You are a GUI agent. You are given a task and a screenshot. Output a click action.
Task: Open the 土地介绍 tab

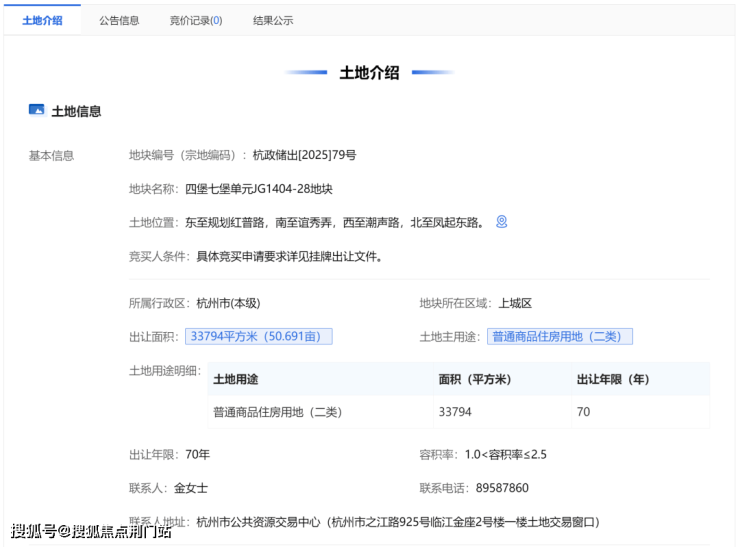pyautogui.click(x=42, y=20)
